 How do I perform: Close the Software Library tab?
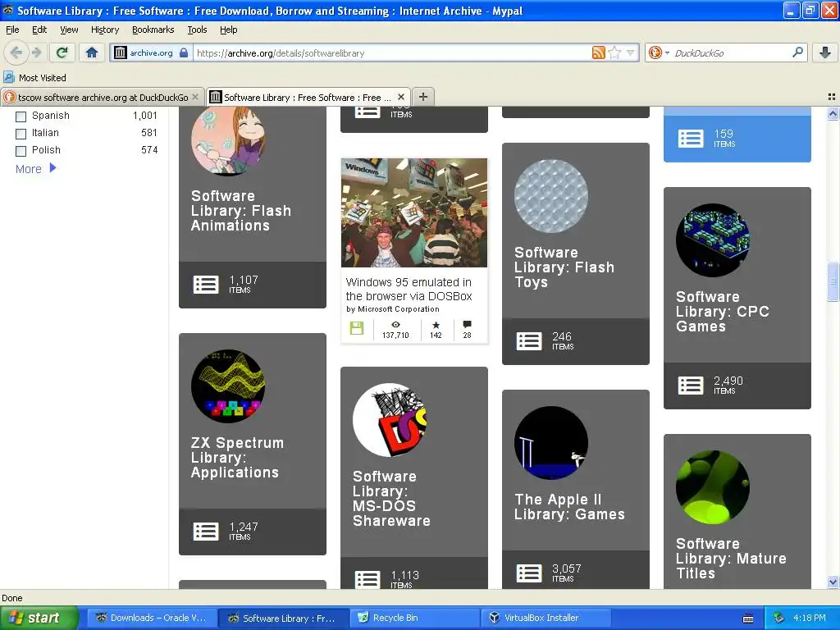[400, 97]
